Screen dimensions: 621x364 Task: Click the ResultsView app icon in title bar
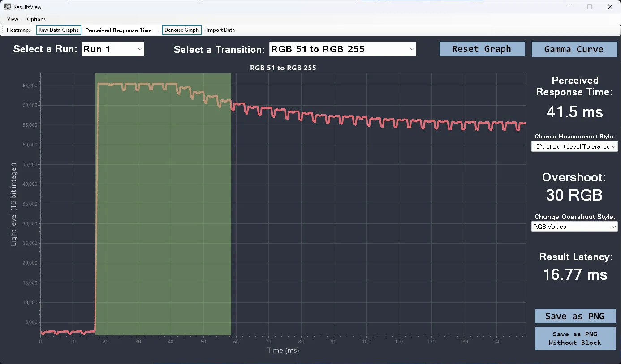[8, 7]
